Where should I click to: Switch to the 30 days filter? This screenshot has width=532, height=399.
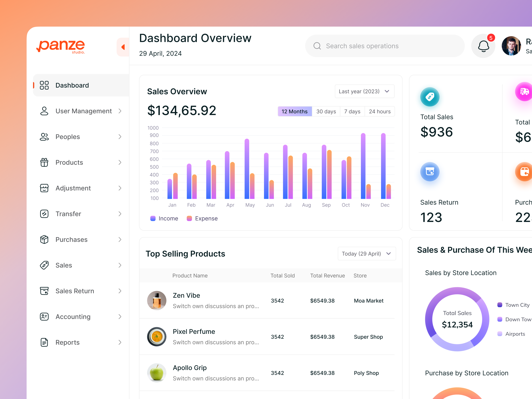pos(326,111)
